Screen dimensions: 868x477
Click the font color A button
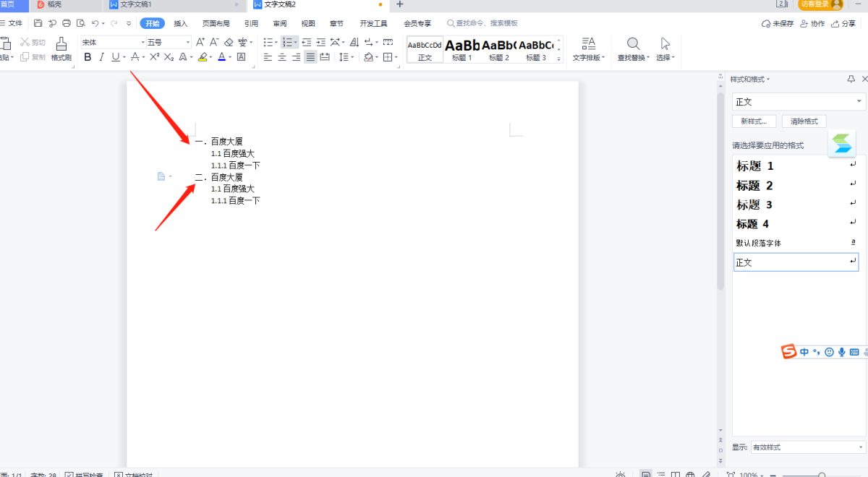click(221, 57)
